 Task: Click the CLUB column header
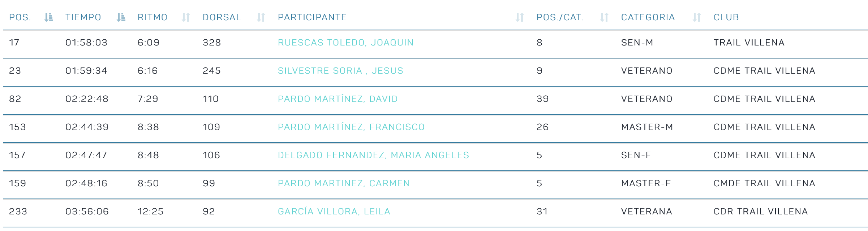click(726, 17)
